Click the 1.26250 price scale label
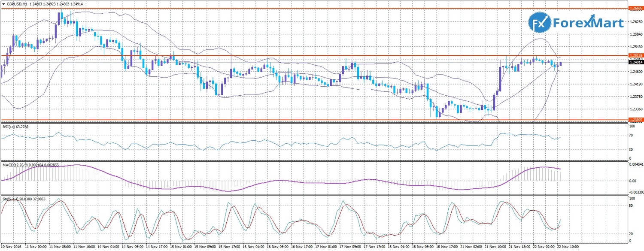Viewport: 644px width, 251px height. [x=635, y=22]
